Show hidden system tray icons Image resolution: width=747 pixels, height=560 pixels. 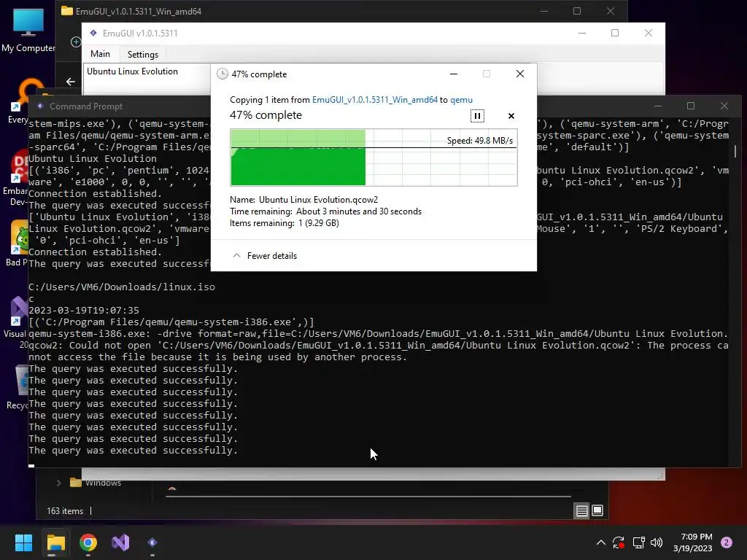(x=601, y=542)
